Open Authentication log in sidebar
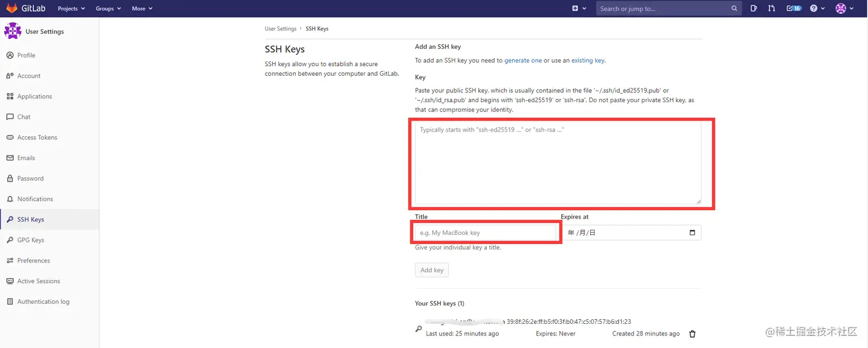This screenshot has width=868, height=348. click(x=49, y=301)
